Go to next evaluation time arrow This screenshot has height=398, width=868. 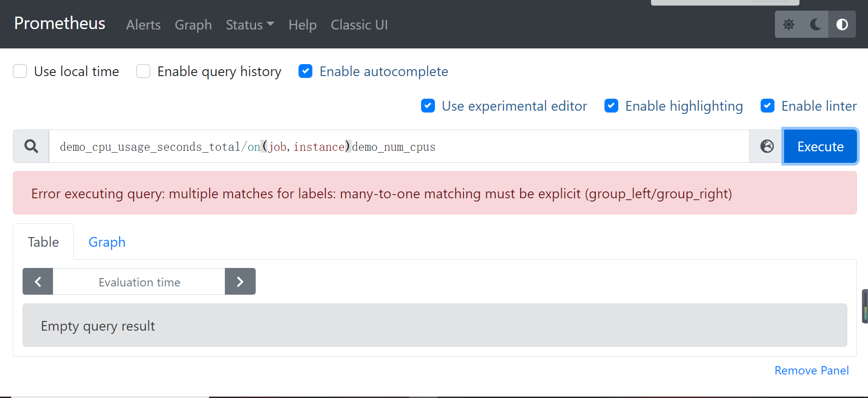240,281
